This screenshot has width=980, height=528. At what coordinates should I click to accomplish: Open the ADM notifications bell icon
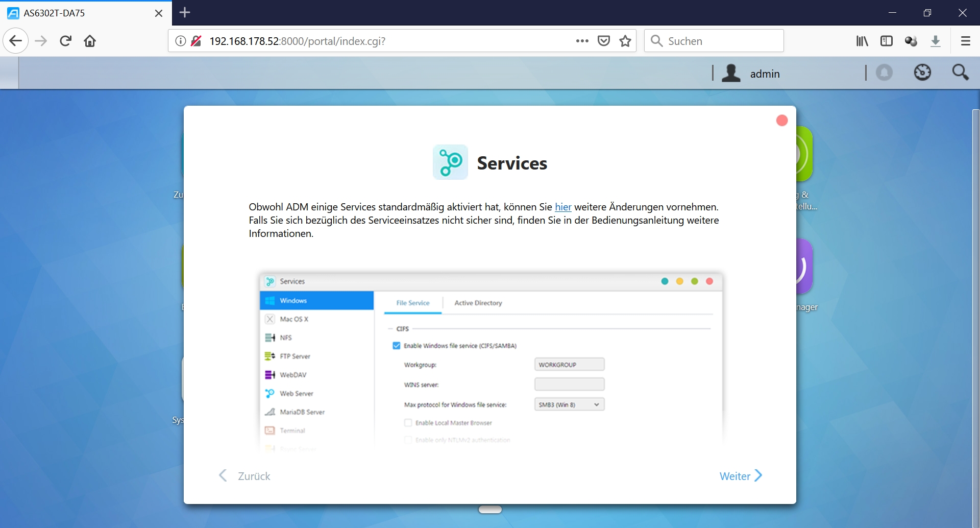[x=884, y=73]
